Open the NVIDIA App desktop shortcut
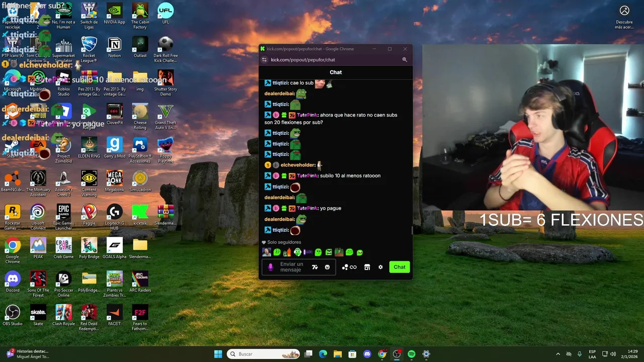Screen dimensions: 644x362 click(x=114, y=14)
